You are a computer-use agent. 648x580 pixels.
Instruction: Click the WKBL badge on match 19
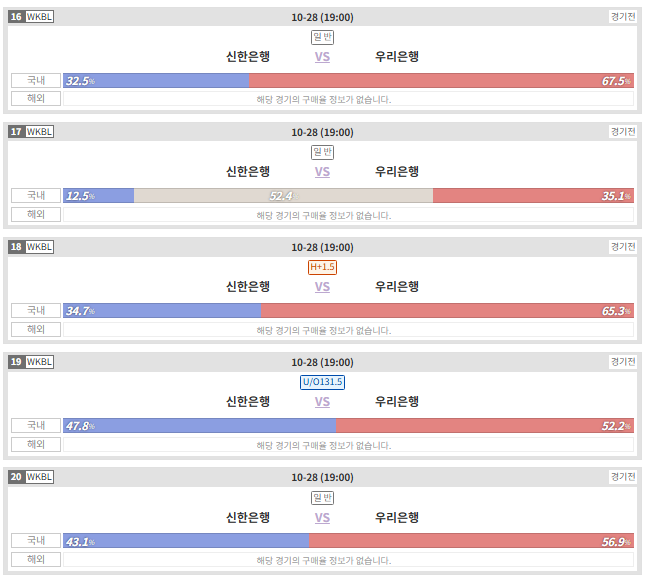pyautogui.click(x=39, y=362)
